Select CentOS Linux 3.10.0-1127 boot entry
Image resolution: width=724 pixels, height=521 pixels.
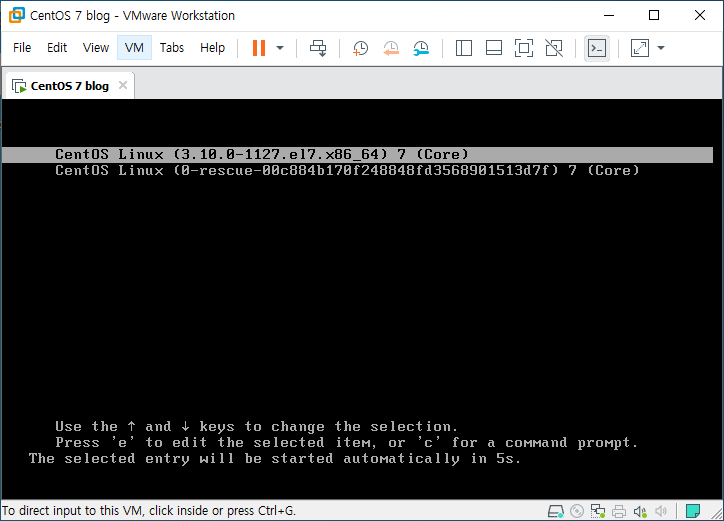357,154
